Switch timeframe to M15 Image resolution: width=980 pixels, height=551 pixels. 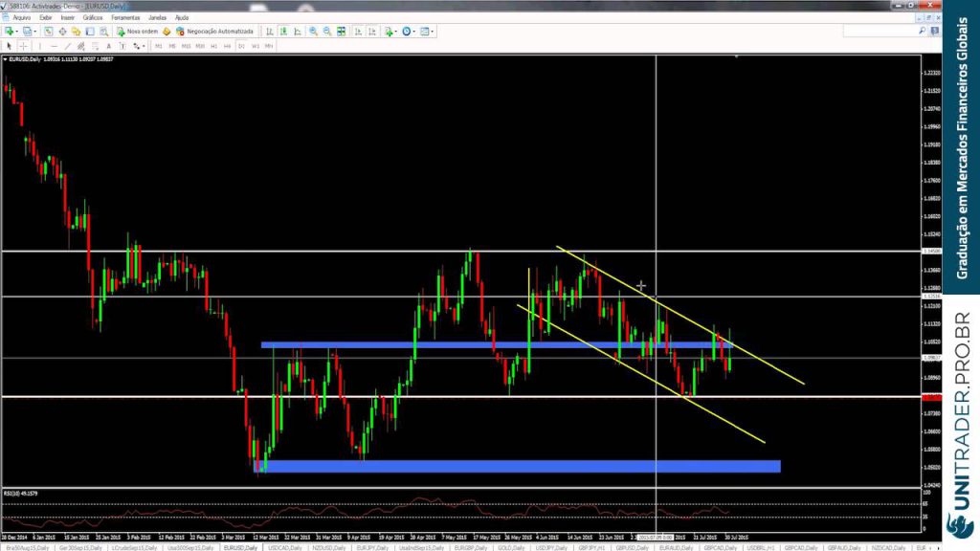(x=187, y=46)
